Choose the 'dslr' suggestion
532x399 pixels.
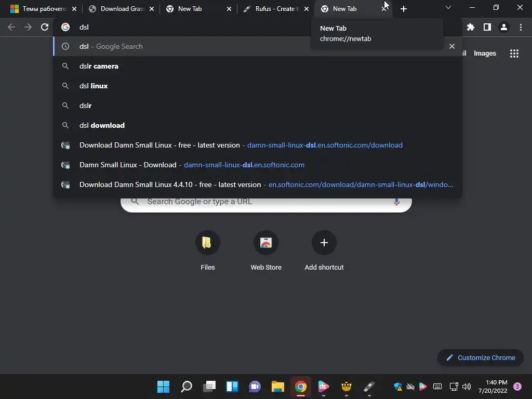[258, 105]
